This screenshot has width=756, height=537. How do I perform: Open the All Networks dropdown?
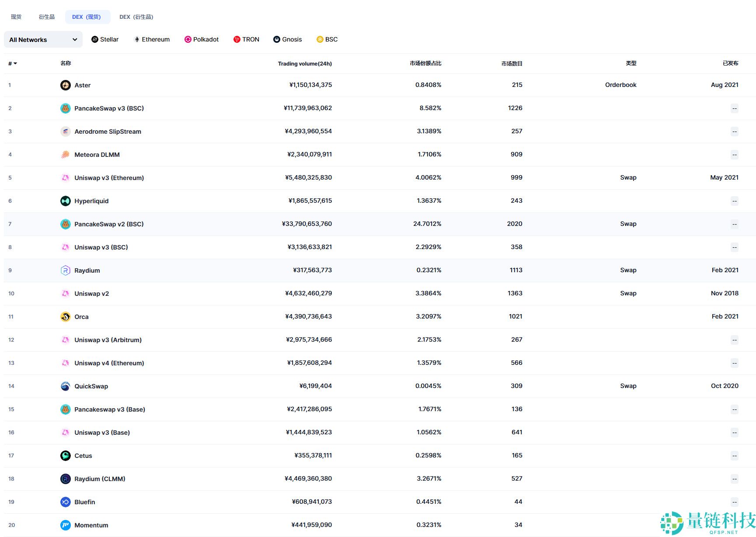[x=43, y=40]
